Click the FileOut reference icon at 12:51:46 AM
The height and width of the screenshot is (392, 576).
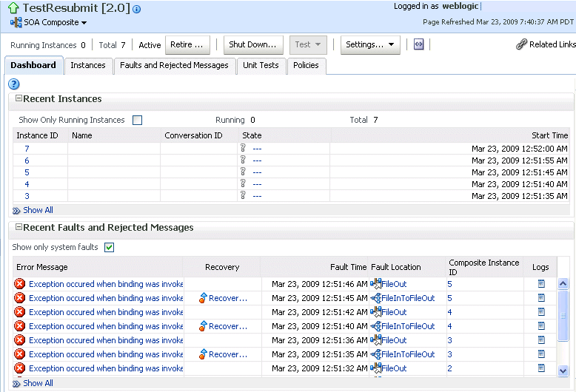point(375,284)
